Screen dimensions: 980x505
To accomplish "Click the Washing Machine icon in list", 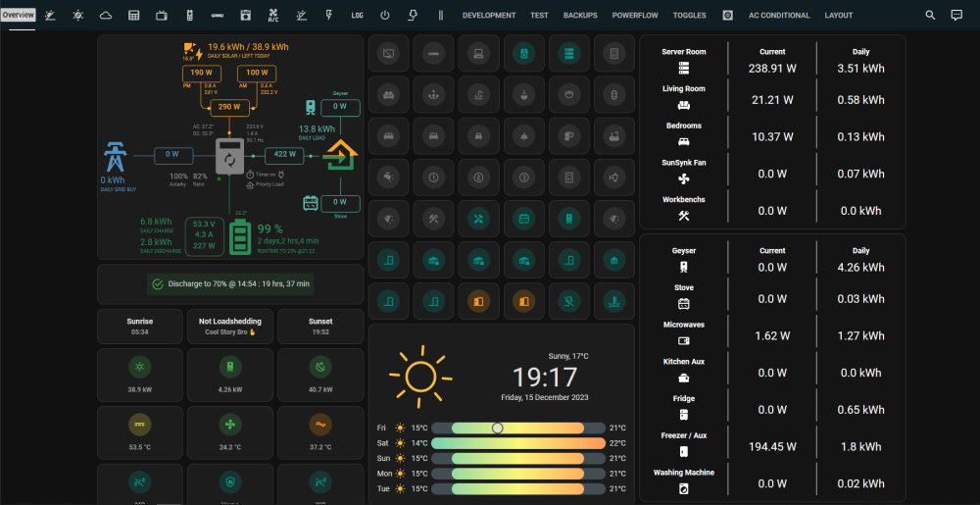I will pos(684,488).
